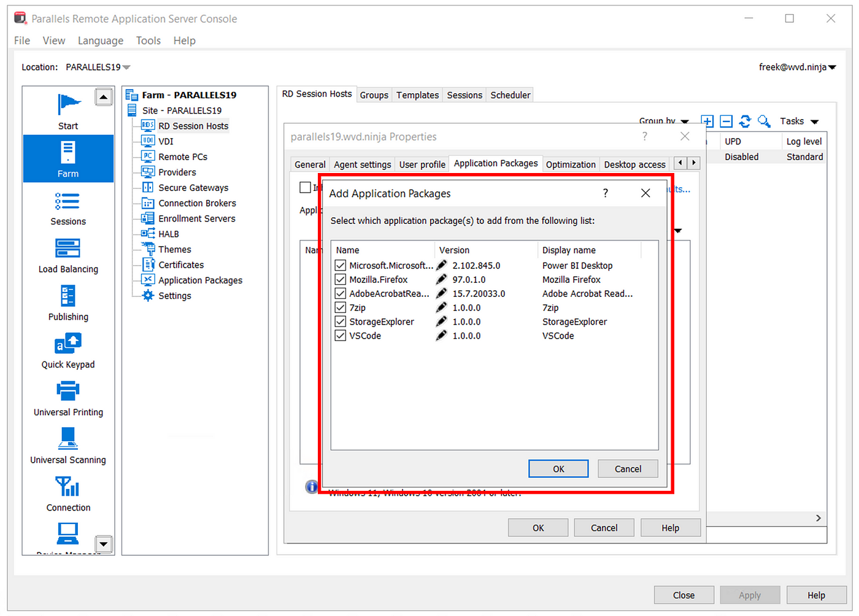
Task: Select VDI in the farm tree
Action: tap(166, 141)
